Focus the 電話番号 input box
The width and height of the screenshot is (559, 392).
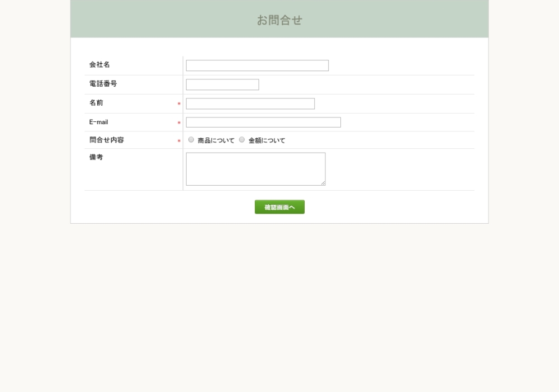pyautogui.click(x=222, y=84)
